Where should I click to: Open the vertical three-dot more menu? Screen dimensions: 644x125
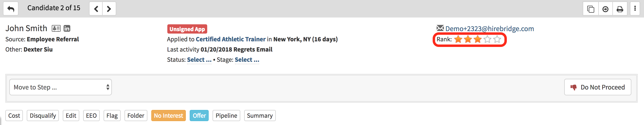pyautogui.click(x=635, y=9)
